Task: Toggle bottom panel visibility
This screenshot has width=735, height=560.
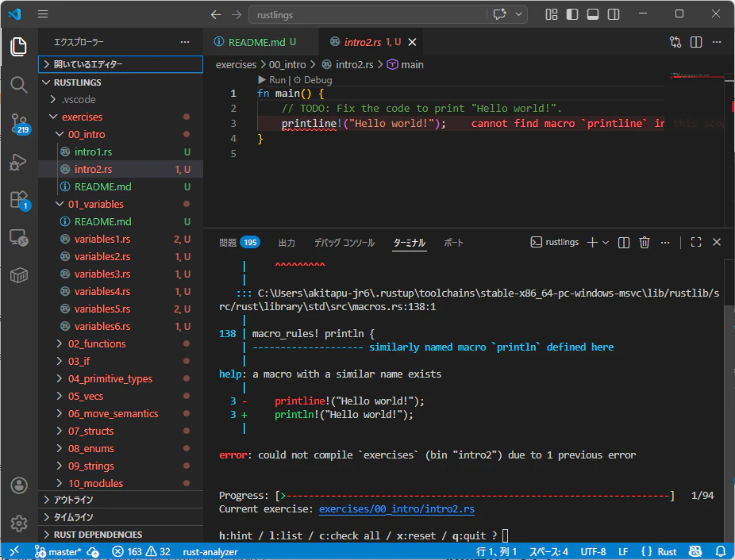Action: click(x=592, y=14)
